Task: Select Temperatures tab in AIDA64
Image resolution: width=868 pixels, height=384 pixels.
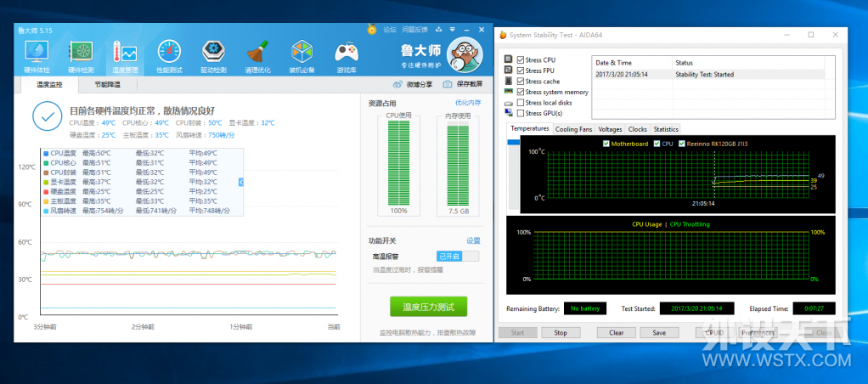Action: pos(530,128)
